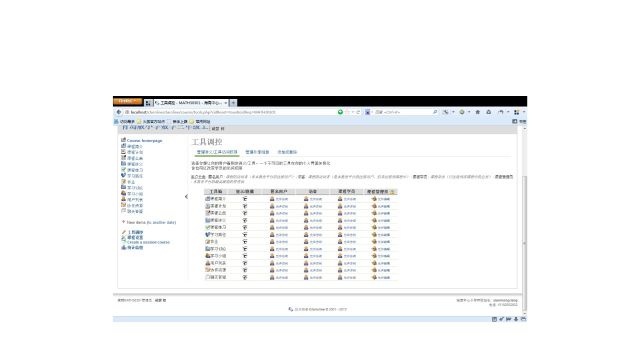Image resolution: width=640 pixels, height=360 pixels.
Task: Select the first green-underlined tab under 工具调控
Action: 217,152
